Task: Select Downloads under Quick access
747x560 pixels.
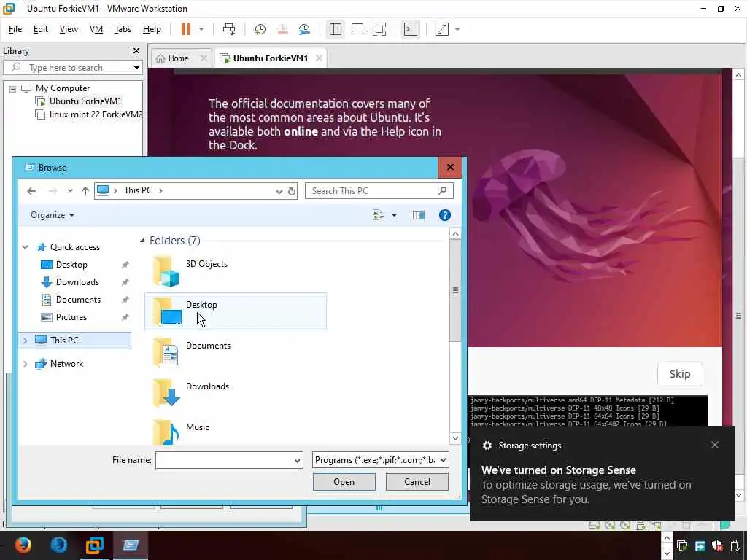Action: [77, 282]
